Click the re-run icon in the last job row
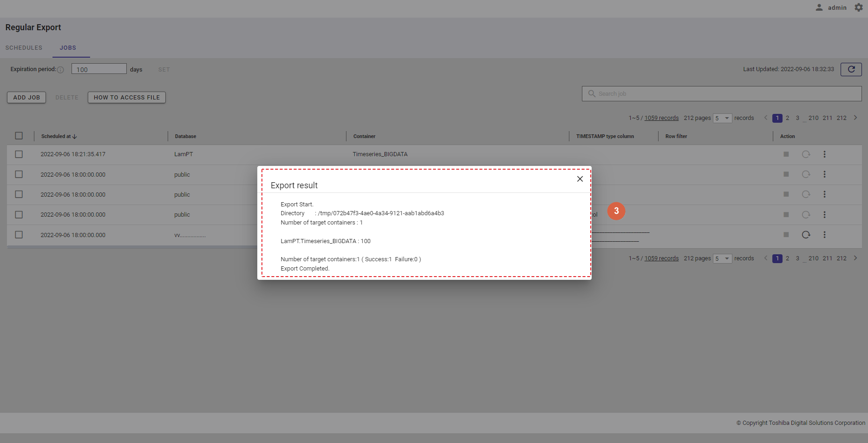The image size is (868, 443). click(x=806, y=235)
